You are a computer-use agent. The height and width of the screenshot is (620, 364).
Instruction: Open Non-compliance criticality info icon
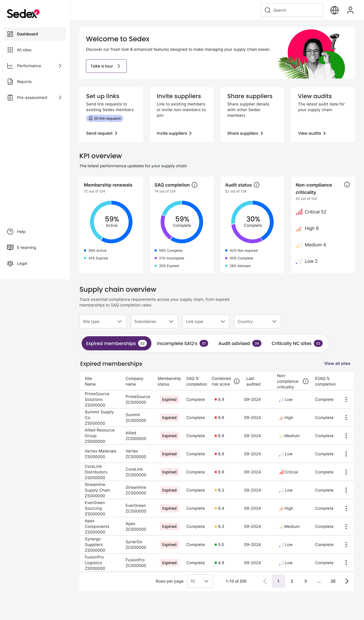347,185
